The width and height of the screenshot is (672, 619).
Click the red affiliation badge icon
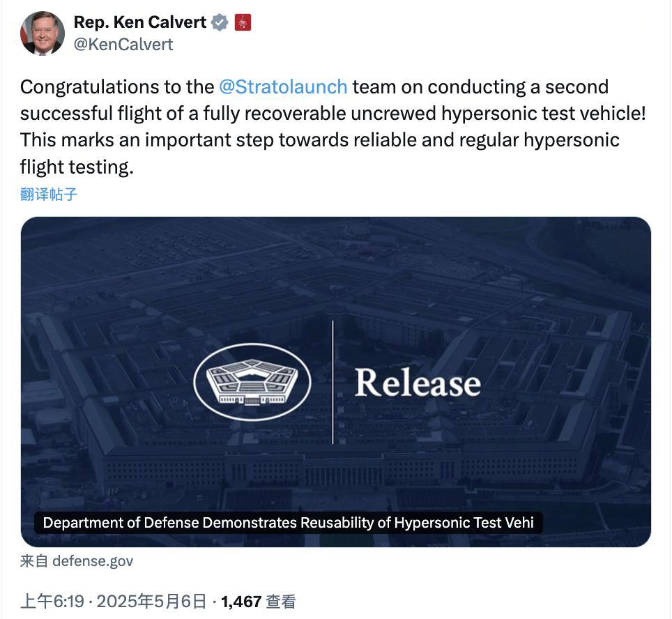(243, 22)
